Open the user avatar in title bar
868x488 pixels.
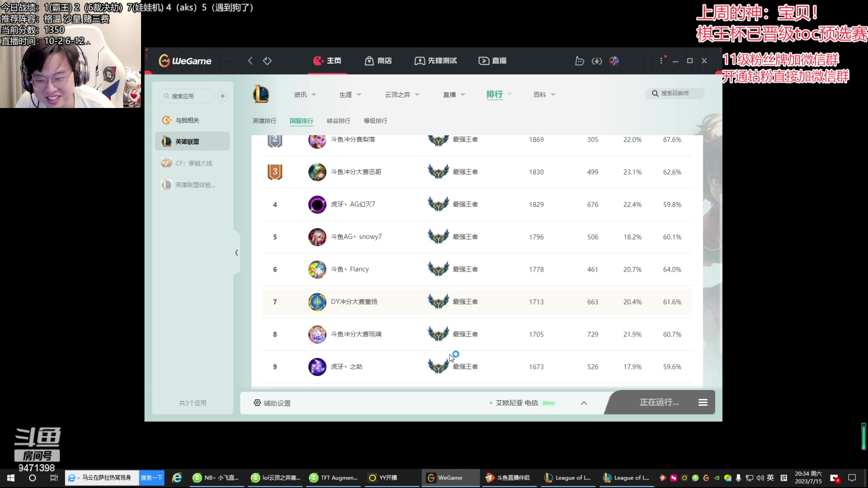tap(614, 61)
